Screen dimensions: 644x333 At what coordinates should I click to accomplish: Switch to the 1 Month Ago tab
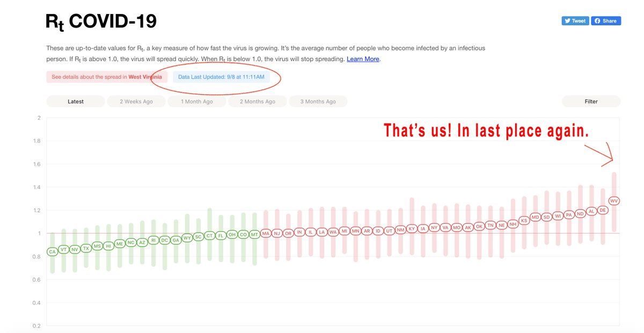tap(197, 102)
